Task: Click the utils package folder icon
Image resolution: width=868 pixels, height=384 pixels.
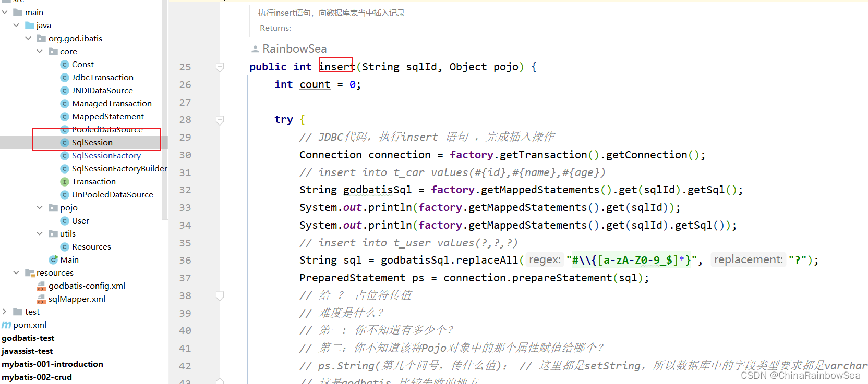Action: point(53,233)
